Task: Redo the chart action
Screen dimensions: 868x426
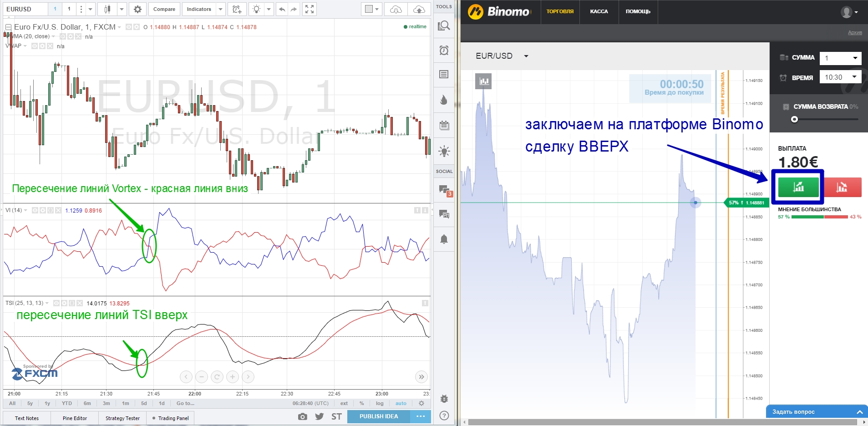Action: (294, 9)
